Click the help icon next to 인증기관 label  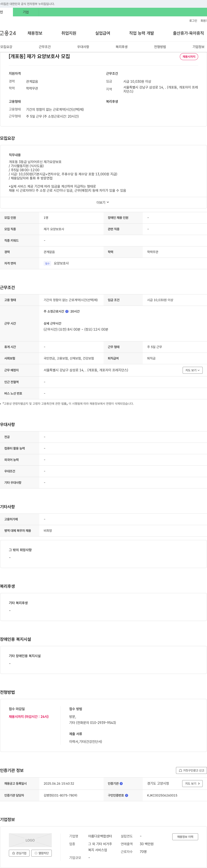pos(121,783)
